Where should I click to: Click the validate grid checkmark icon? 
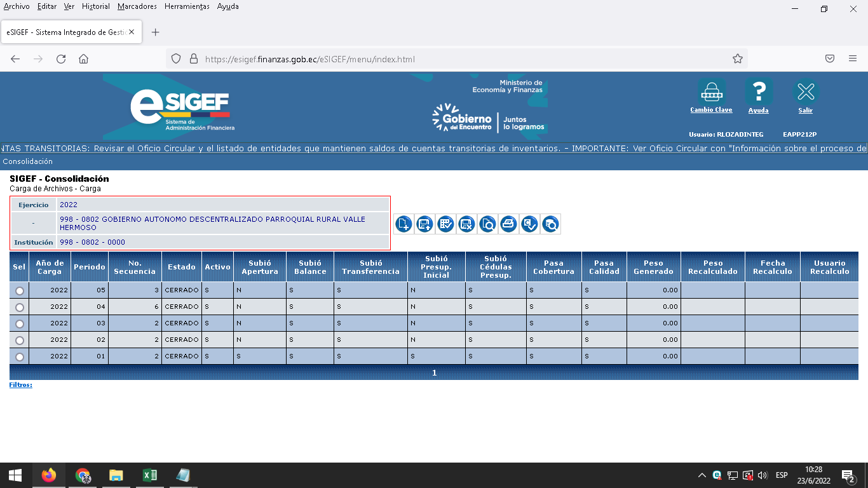(x=445, y=224)
